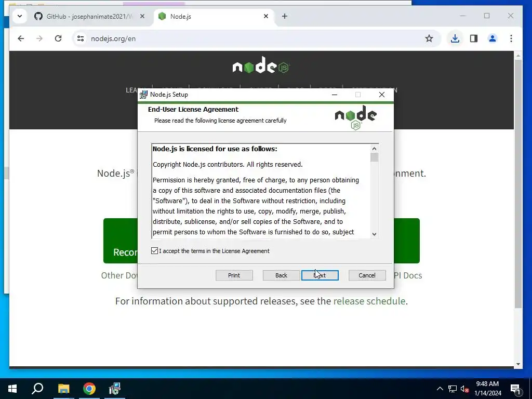Image resolution: width=532 pixels, height=399 pixels.
Task: Click the Next button in setup
Action: point(320,275)
